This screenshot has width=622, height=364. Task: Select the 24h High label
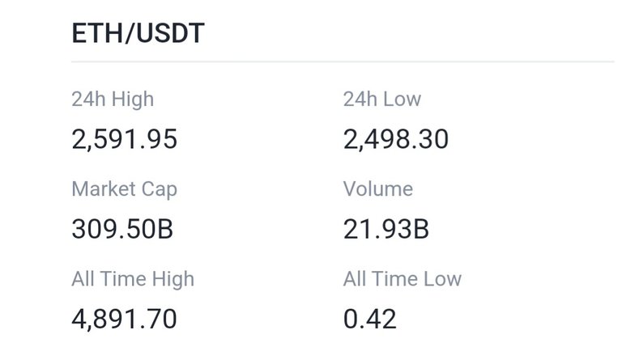point(113,99)
